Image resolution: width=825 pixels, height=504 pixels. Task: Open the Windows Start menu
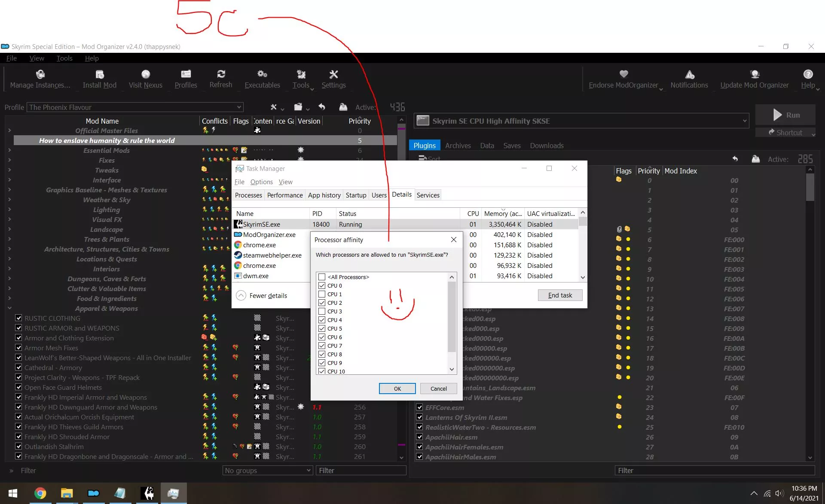(12, 493)
